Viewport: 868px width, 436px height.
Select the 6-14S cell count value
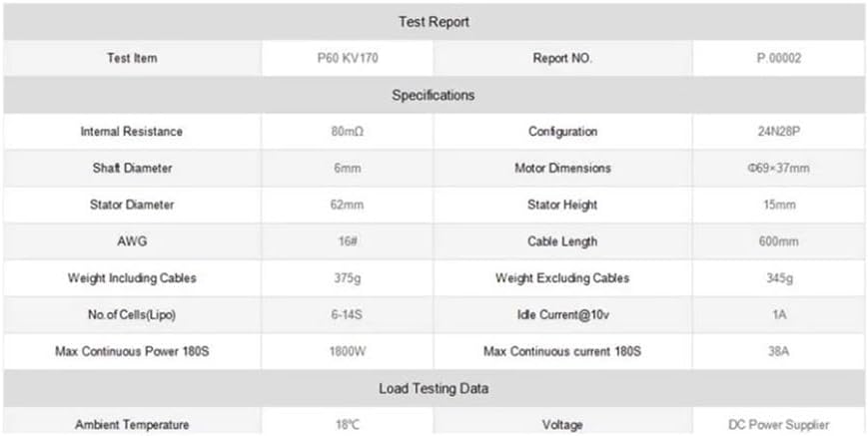click(346, 314)
